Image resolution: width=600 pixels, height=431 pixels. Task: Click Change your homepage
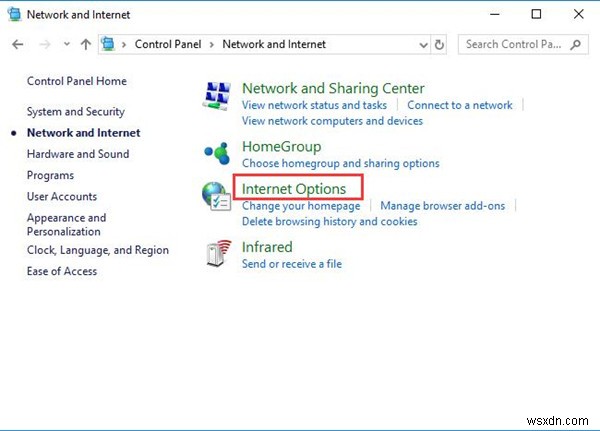click(x=301, y=206)
